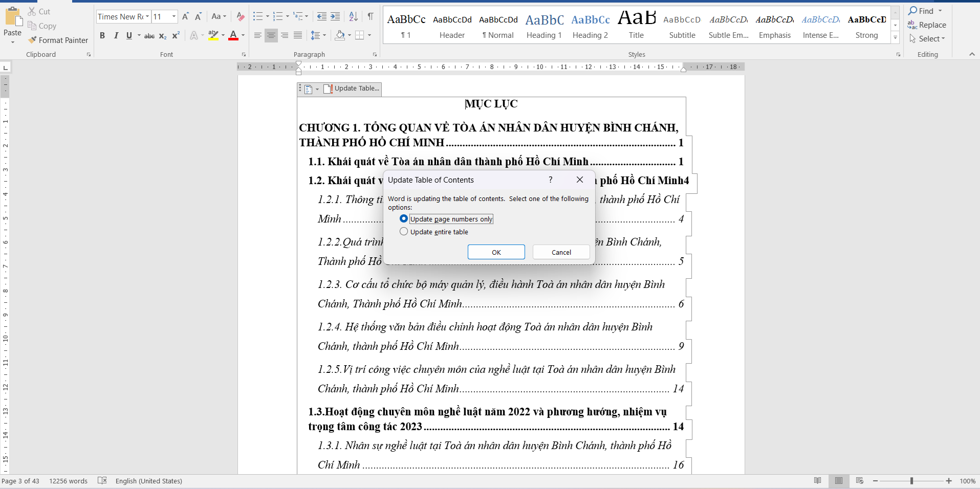Open the Change Case dropdown
980x489 pixels.
tap(219, 16)
